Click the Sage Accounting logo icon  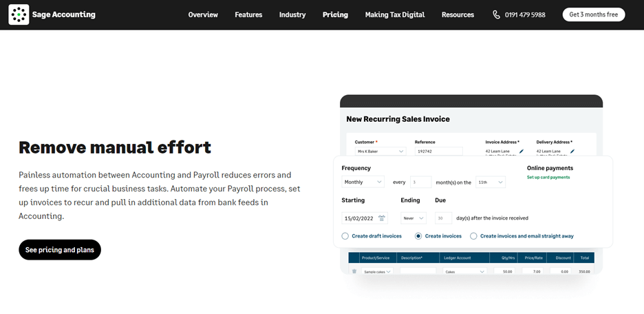pos(19,14)
